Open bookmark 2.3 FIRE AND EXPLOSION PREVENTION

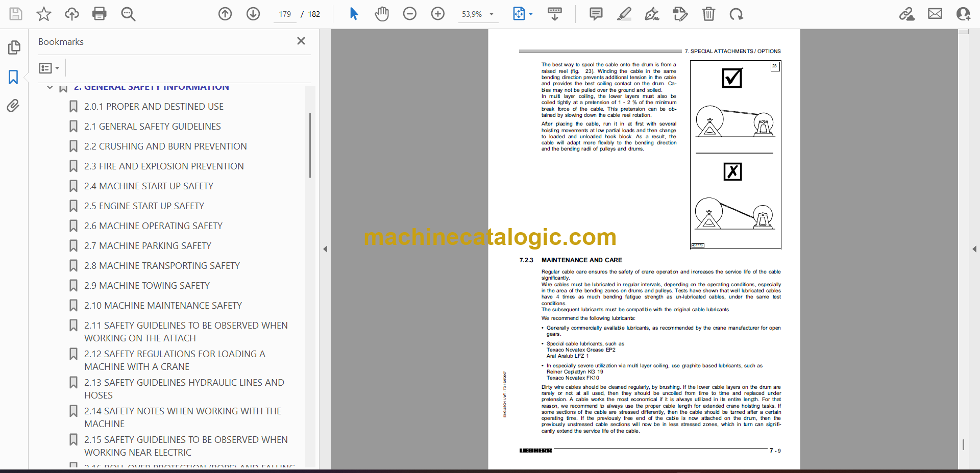point(164,166)
